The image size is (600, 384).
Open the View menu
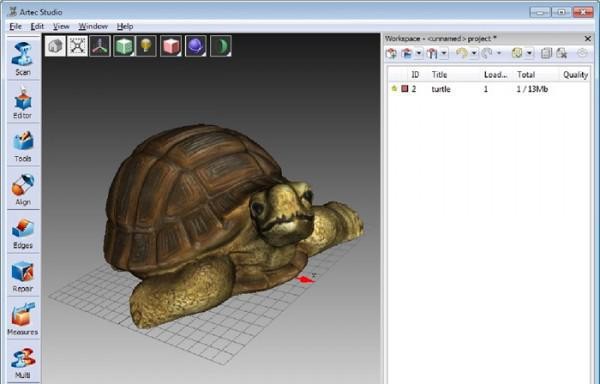61,26
